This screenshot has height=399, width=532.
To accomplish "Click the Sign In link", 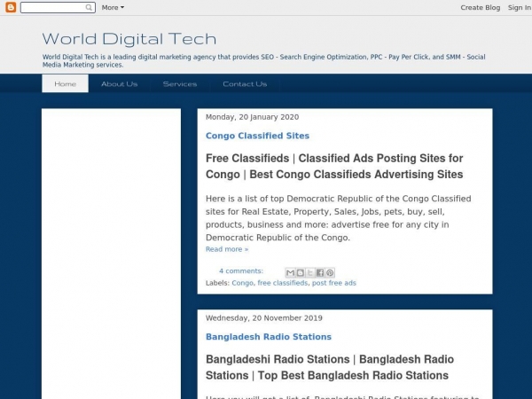I will tap(519, 7).
